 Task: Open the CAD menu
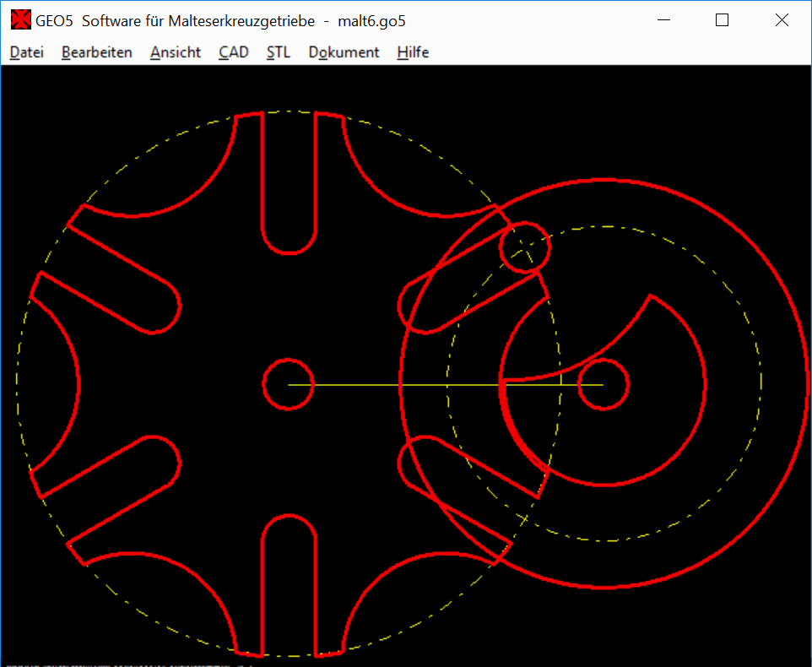pyautogui.click(x=234, y=52)
